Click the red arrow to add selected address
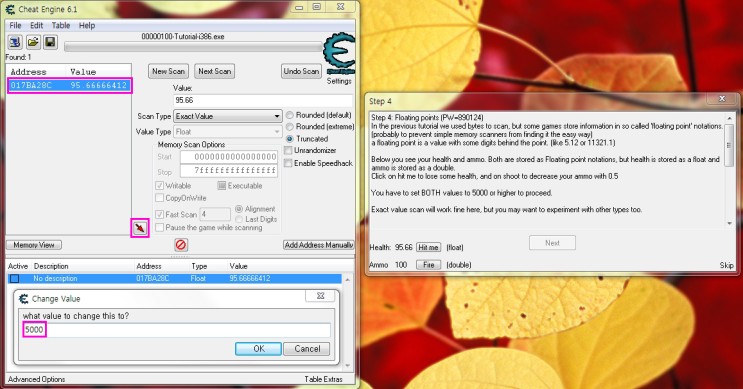This screenshot has width=743, height=389. point(140,228)
